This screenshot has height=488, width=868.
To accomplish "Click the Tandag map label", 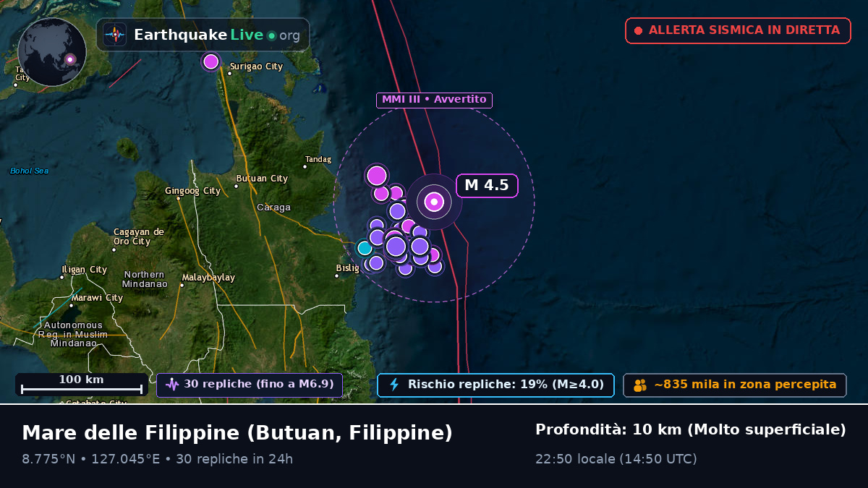I will tap(318, 159).
